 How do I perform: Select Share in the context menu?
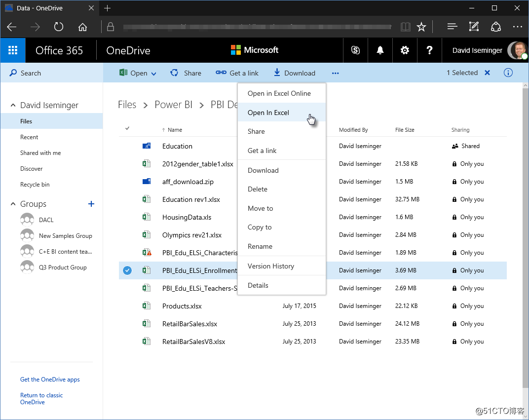click(282, 132)
